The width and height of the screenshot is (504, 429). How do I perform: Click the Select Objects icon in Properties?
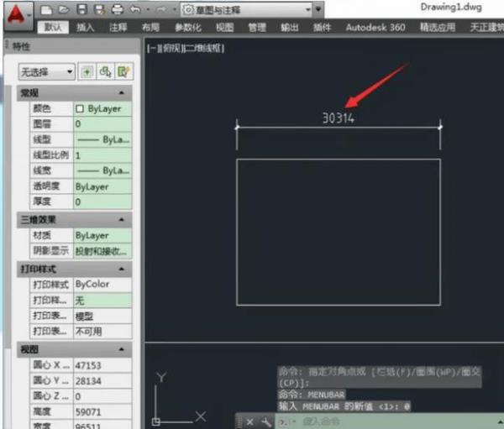tap(106, 71)
